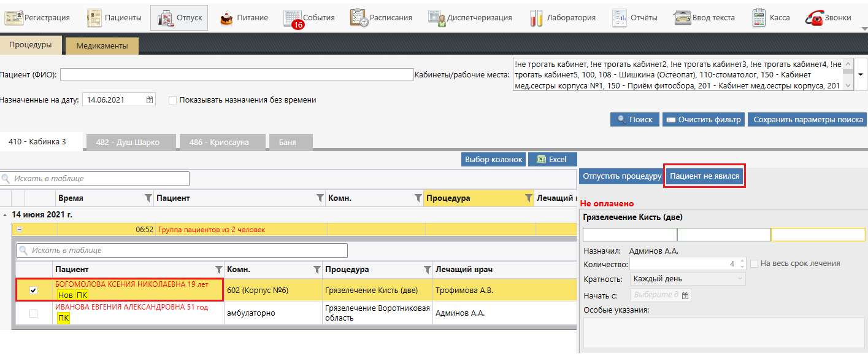The width and height of the screenshot is (868, 355).
Task: Uncheck the БОГОМОЛОВА КСЕНИЯ НИКОЛАЕВНА row checkbox
Action: tap(34, 291)
